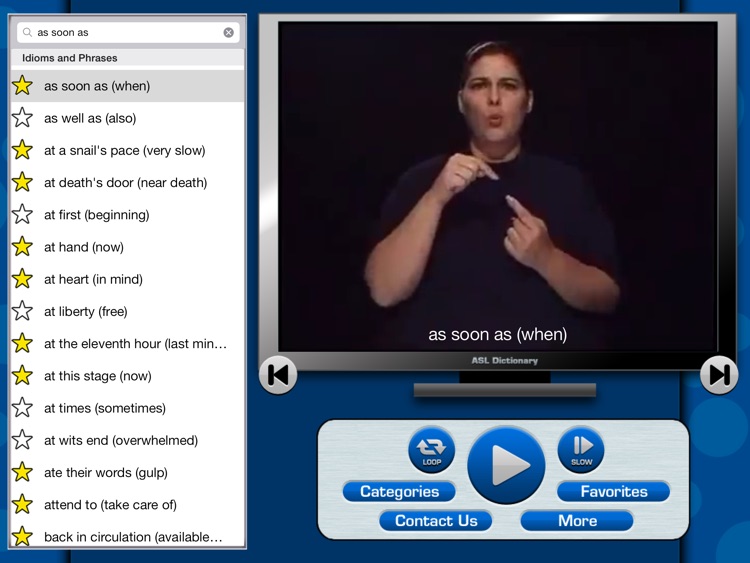Toggle star beside 'at death's door'
Image resolution: width=750 pixels, height=563 pixels.
(x=22, y=182)
